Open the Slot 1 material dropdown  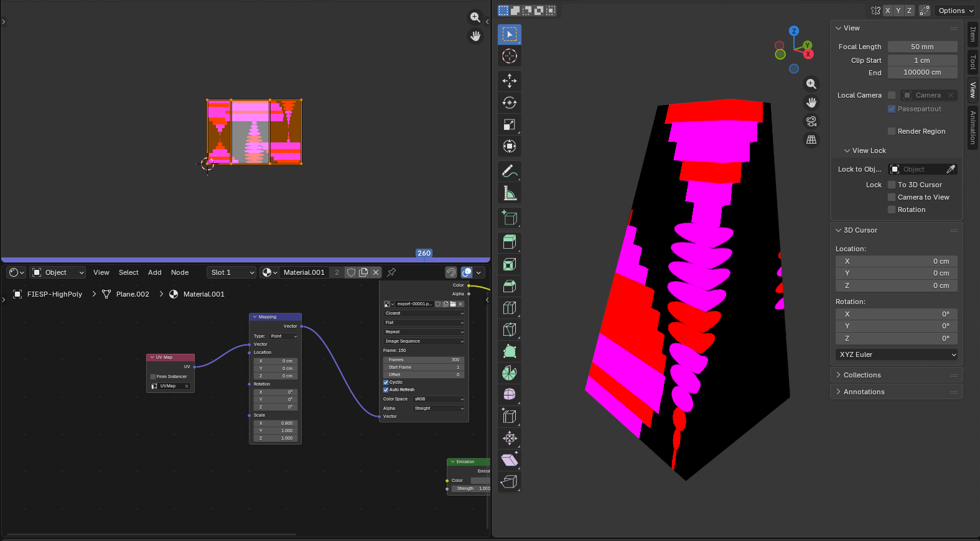click(231, 272)
